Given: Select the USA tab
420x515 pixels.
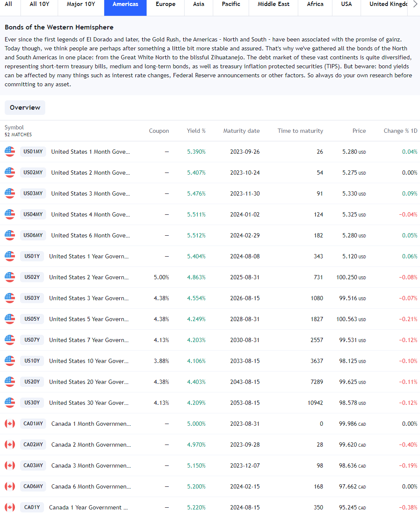Looking at the screenshot, I should (347, 4).
